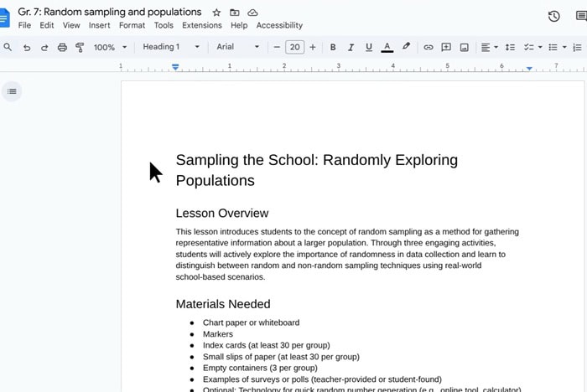Viewport: 587px width, 392px height.
Task: Open version history clock icon
Action: click(x=553, y=16)
